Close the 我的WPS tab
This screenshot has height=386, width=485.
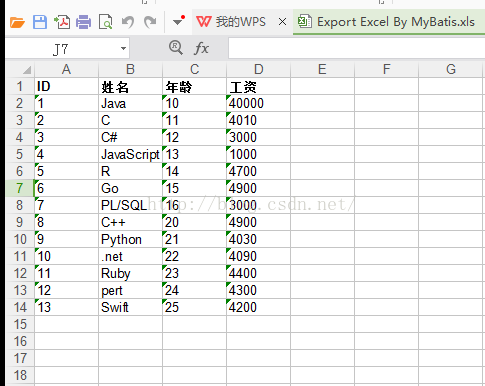coord(282,22)
